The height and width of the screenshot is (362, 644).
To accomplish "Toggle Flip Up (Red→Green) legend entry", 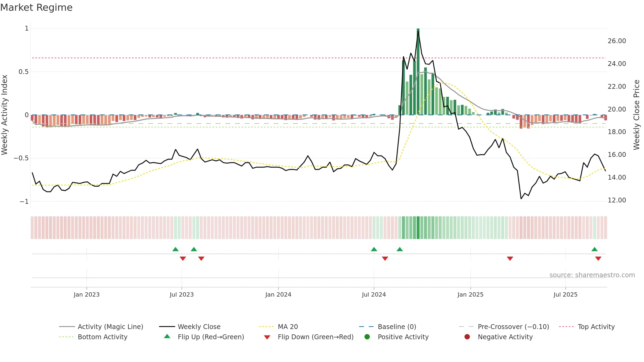I will pos(204,337).
